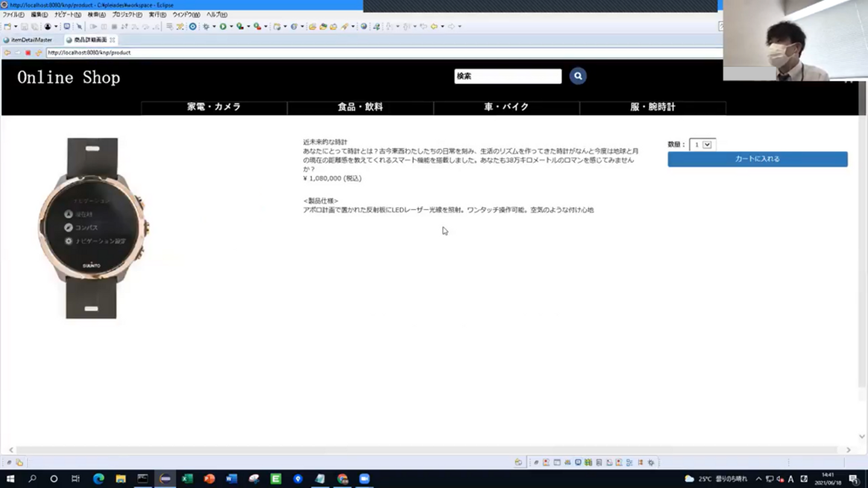Viewport: 868px width, 488px height.
Task: Open the 服・腕時計 category
Action: pos(653,107)
